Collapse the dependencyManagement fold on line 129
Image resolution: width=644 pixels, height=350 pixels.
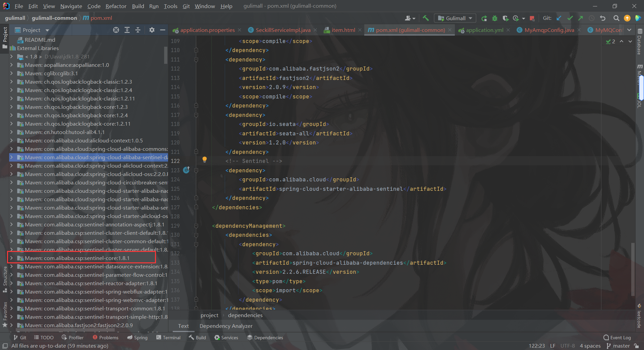[x=196, y=226]
